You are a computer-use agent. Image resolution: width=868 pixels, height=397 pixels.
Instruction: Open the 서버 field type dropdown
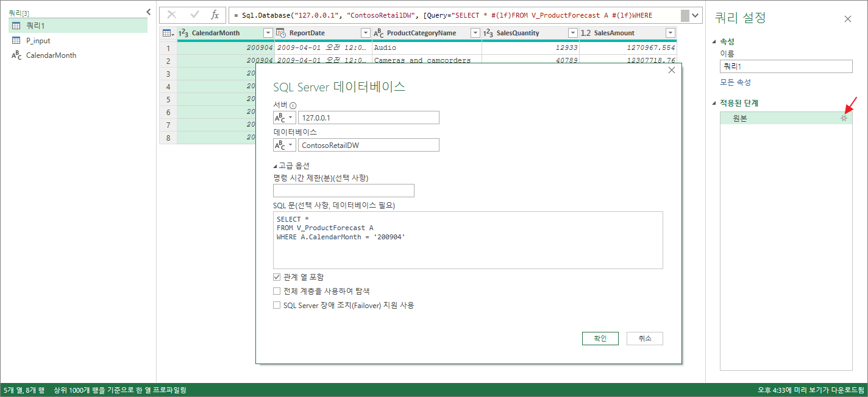(x=284, y=118)
